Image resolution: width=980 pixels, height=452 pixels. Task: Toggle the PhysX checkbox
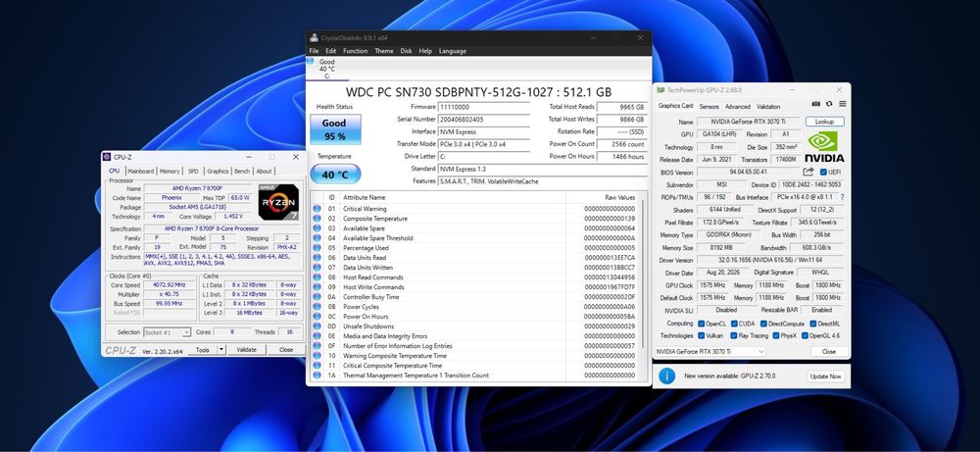pos(776,335)
